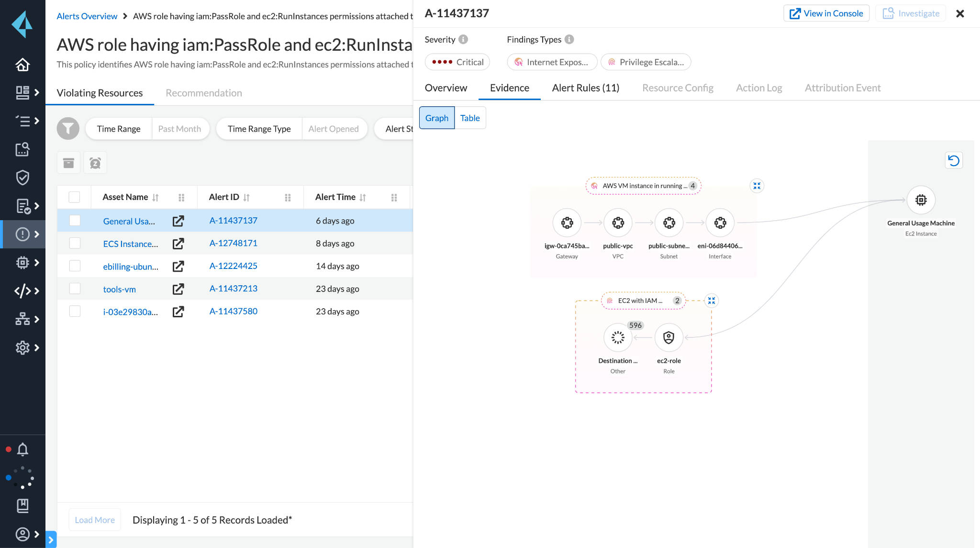The height and width of the screenshot is (548, 980).
Task: Click the filter funnel icon
Action: 68,128
